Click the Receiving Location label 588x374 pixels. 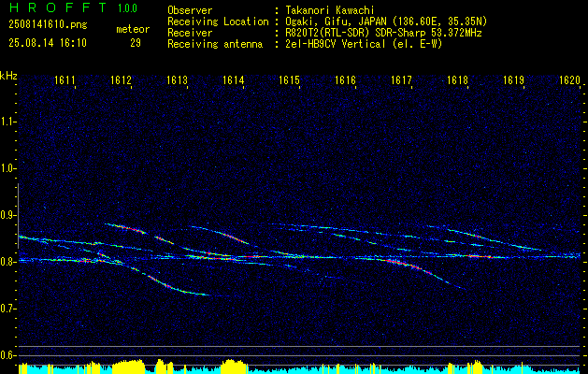tap(218, 22)
